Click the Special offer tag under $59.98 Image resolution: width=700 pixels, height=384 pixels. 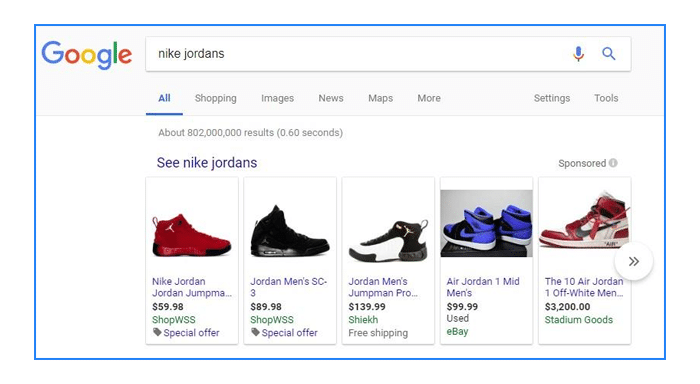[186, 333]
